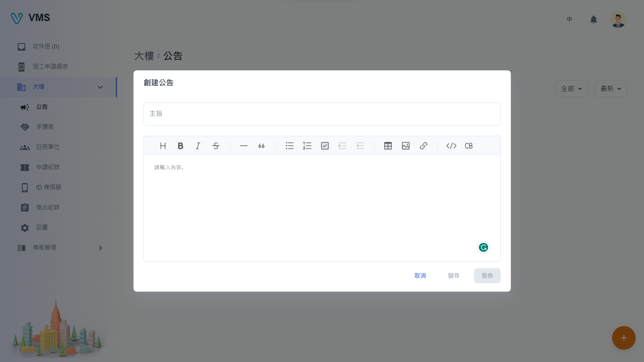
Task: Apply strikethrough formatting
Action: coord(216,146)
